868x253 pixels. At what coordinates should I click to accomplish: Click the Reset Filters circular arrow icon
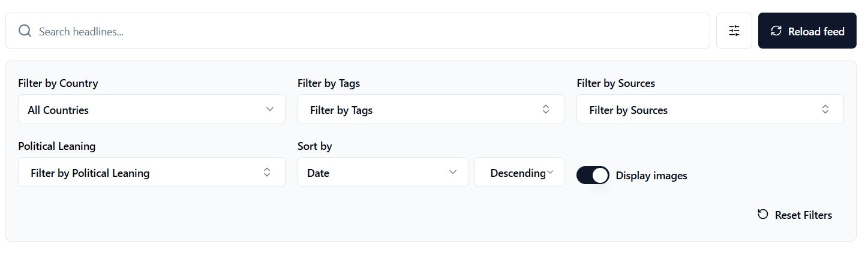[x=763, y=215]
